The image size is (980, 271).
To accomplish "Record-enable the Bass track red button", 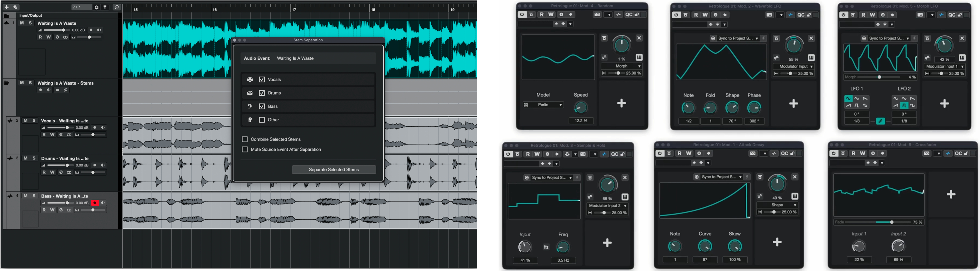I will pyautogui.click(x=95, y=203).
